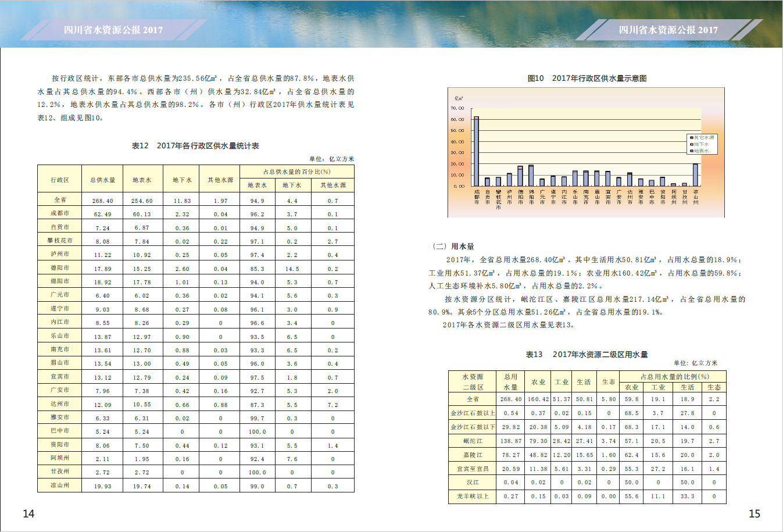
Task: Click the 水资源二级区 header in Table 13
Action: pos(473,382)
